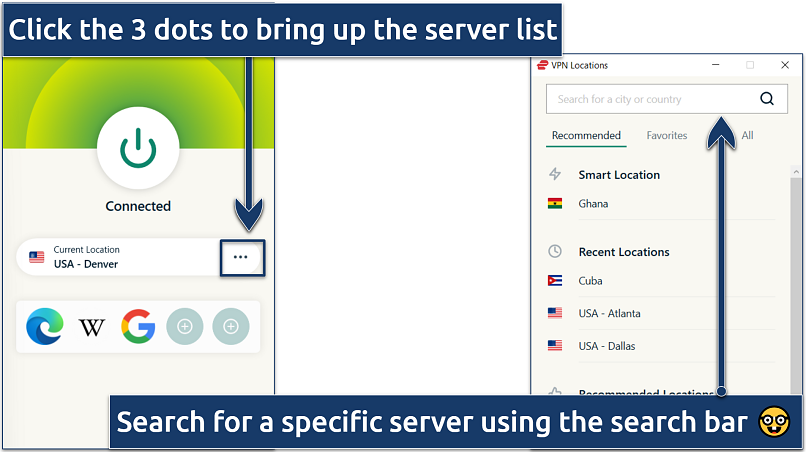The image size is (806, 452).
Task: Click the ExpressVPN logo in title bar
Action: click(542, 65)
